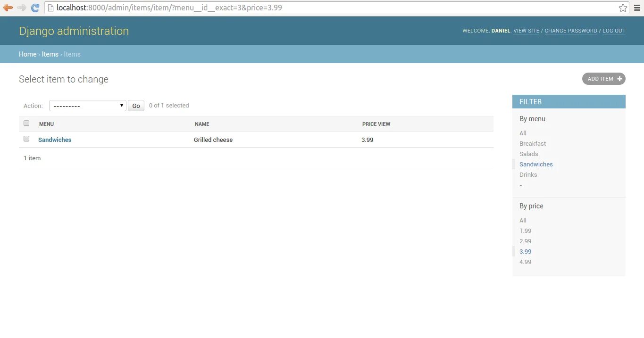Click the browser forward arrow
This screenshot has width=644, height=338.
21,8
